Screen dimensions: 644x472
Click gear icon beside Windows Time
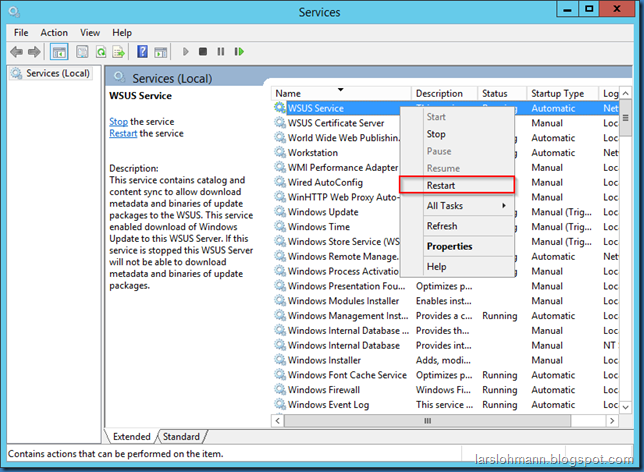coord(280,226)
